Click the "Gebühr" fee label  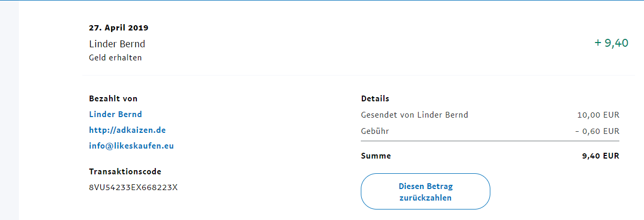(375, 131)
